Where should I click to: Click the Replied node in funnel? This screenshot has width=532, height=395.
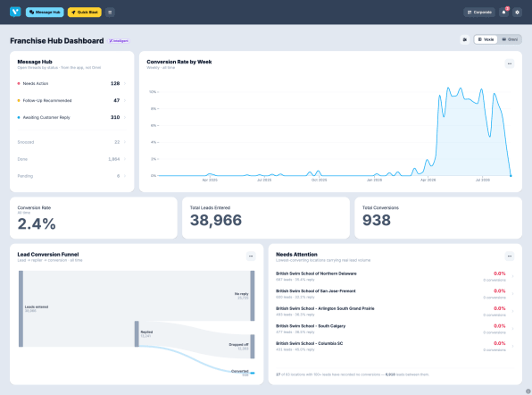[x=137, y=334]
